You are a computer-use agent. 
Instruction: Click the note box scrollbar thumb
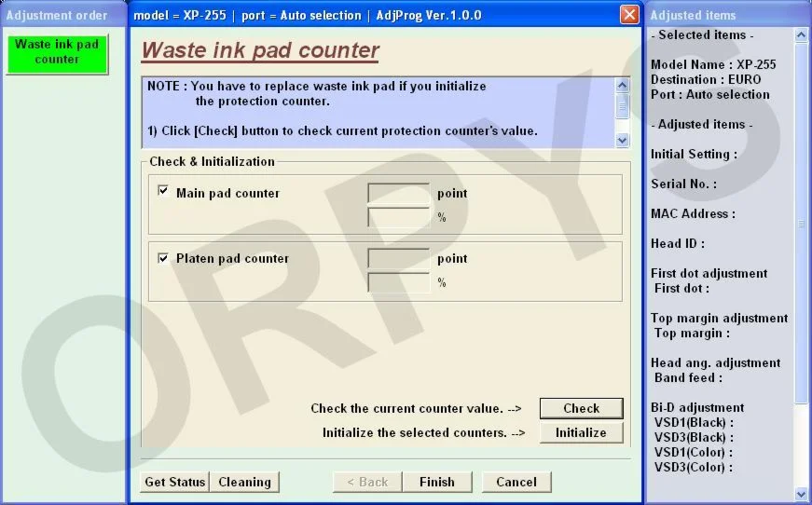pyautogui.click(x=623, y=106)
